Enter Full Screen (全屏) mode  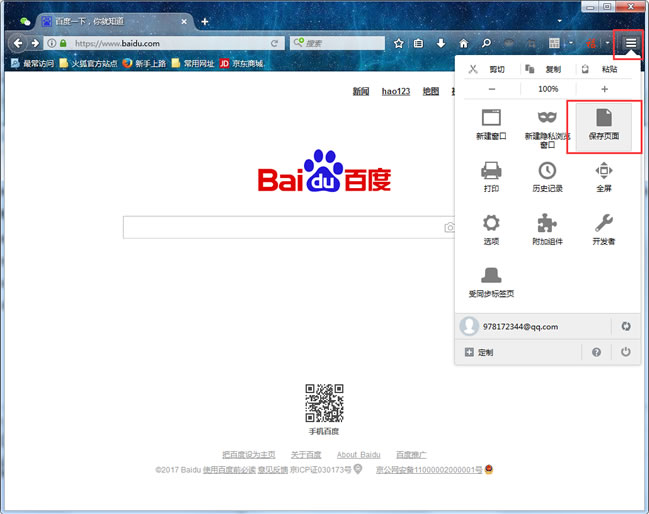click(x=603, y=177)
